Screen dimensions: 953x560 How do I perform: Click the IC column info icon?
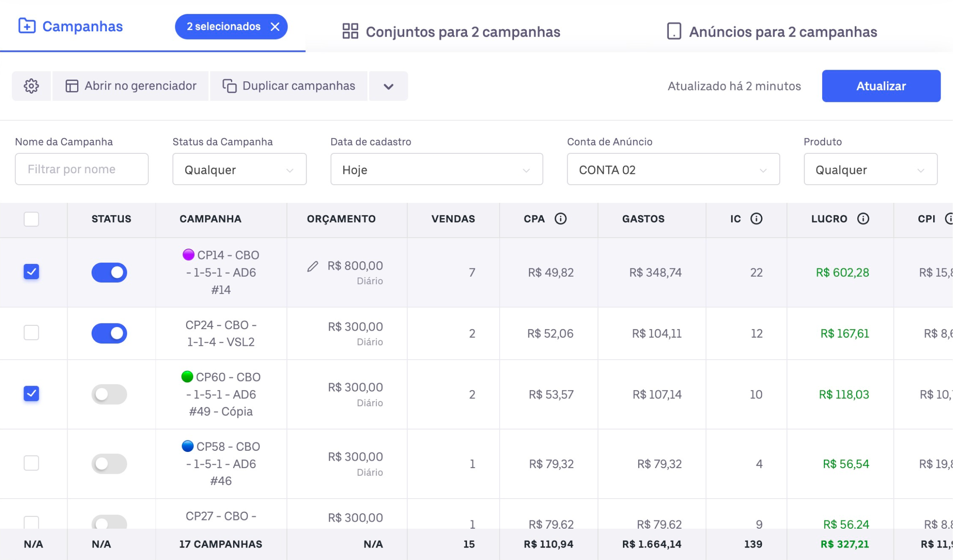[756, 219]
